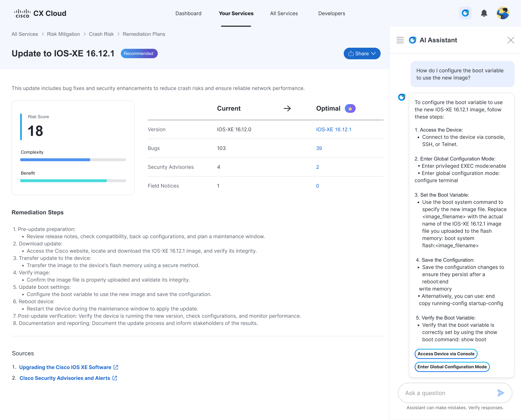Switch to the All Services tab
The image size is (521, 420).
[x=284, y=14]
